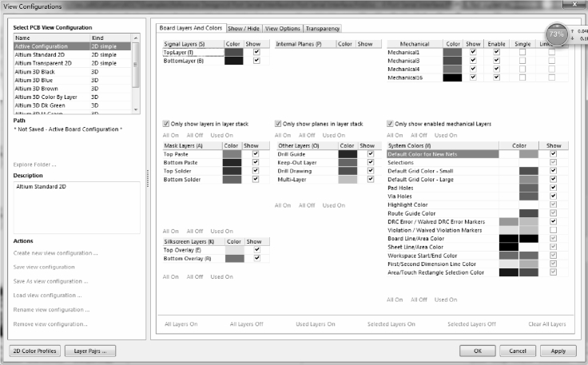Image resolution: width=588 pixels, height=365 pixels.
Task: Close the View Configurations dialog
Action: point(574,4)
